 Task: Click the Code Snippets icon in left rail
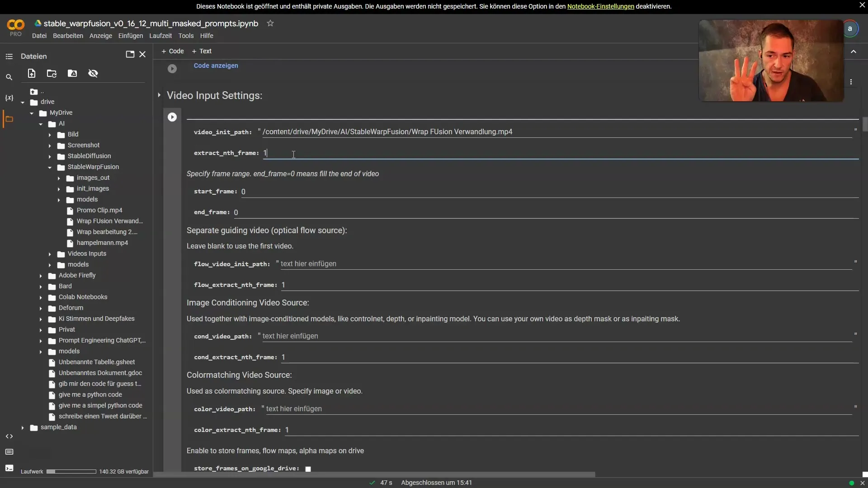[8, 436]
